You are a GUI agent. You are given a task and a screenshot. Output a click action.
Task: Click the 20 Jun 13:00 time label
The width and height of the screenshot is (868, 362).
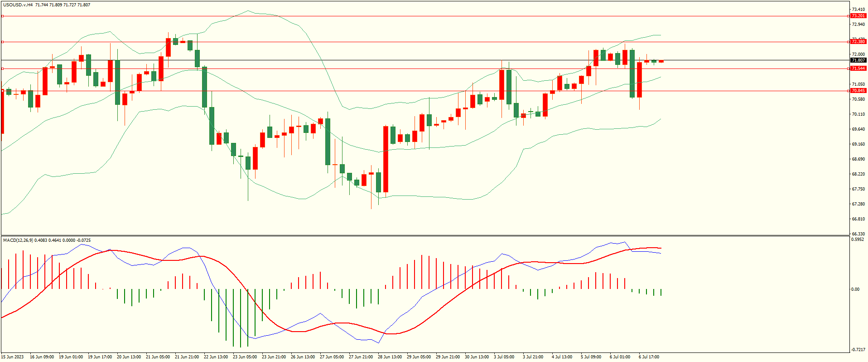coord(129,357)
